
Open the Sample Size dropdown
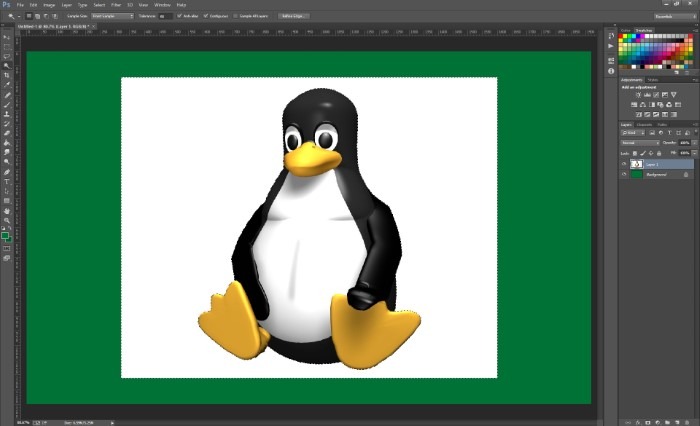coord(112,16)
